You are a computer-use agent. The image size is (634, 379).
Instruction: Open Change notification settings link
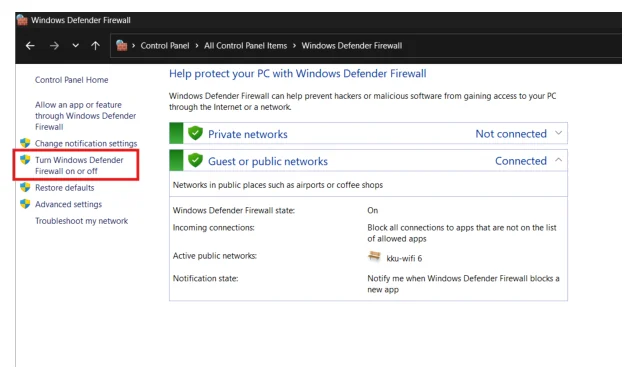click(x=86, y=143)
